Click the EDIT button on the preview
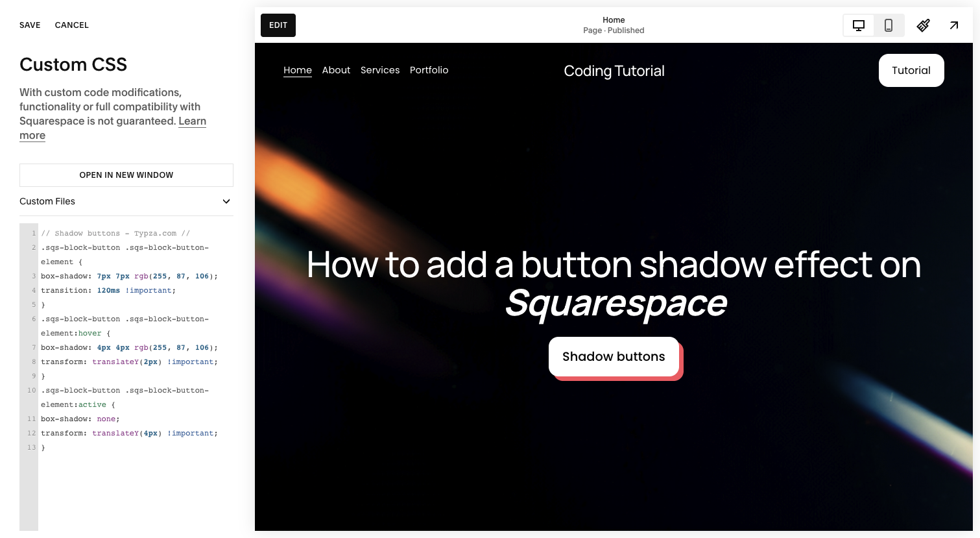 pos(278,25)
